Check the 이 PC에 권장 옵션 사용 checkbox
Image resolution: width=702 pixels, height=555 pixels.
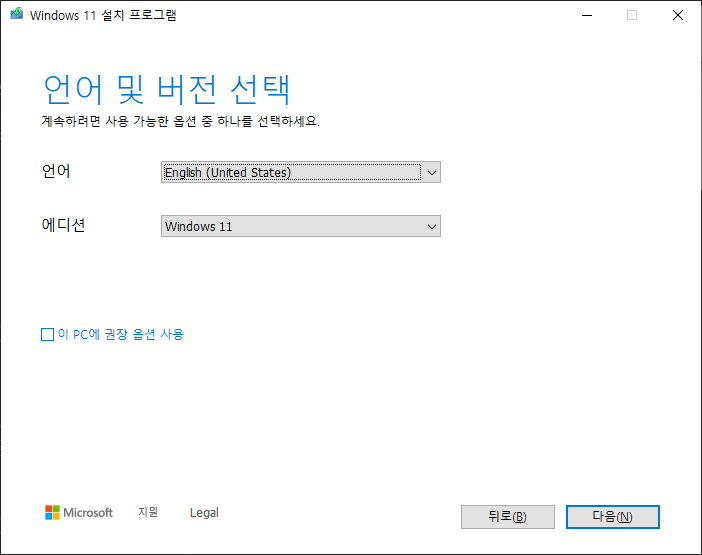[x=47, y=334]
